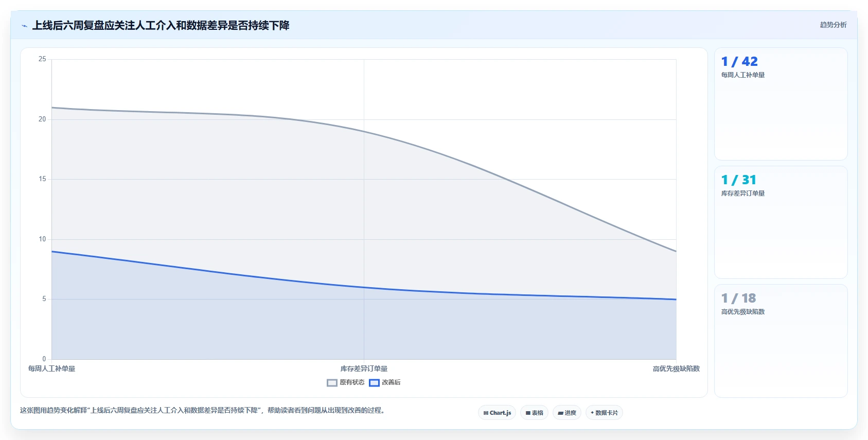
Task: Open the 1 / 31 库存差异订单量 card
Action: [x=781, y=222]
